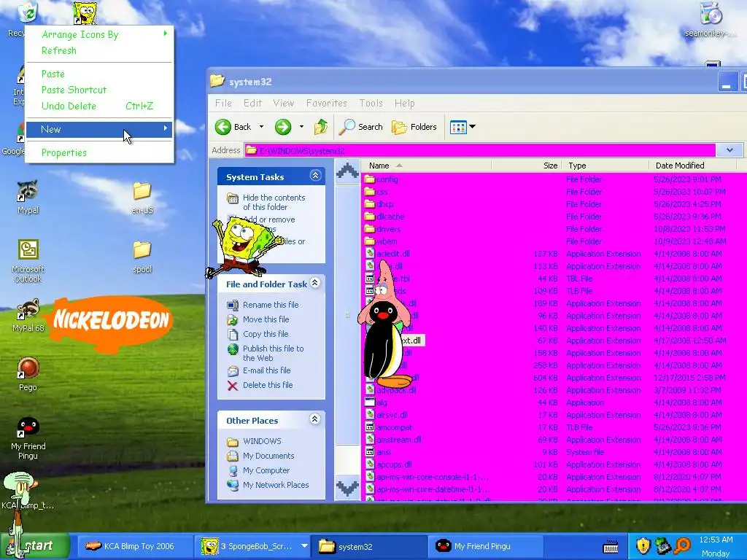The width and height of the screenshot is (747, 560).
Task: Open My Documents under Other Places
Action: (268, 456)
